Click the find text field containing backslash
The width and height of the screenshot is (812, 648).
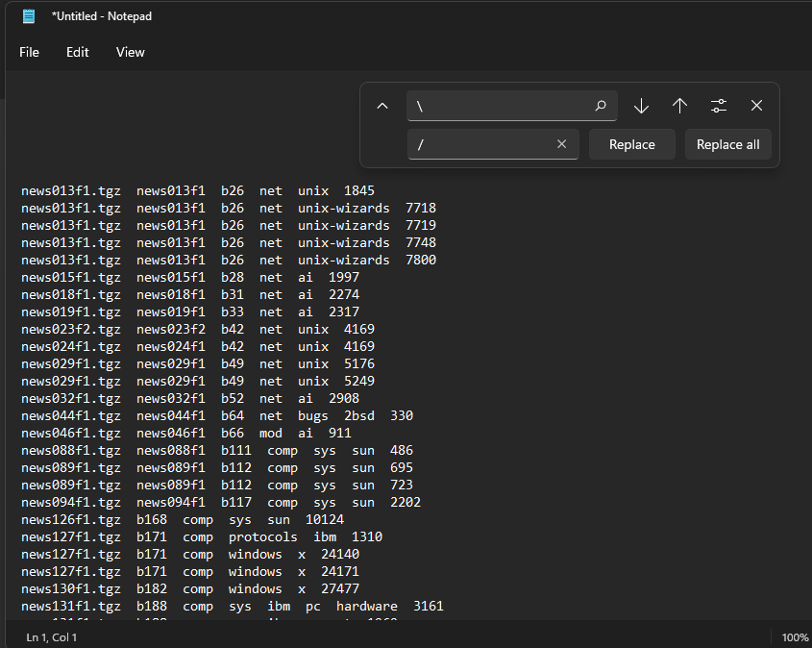click(x=500, y=106)
